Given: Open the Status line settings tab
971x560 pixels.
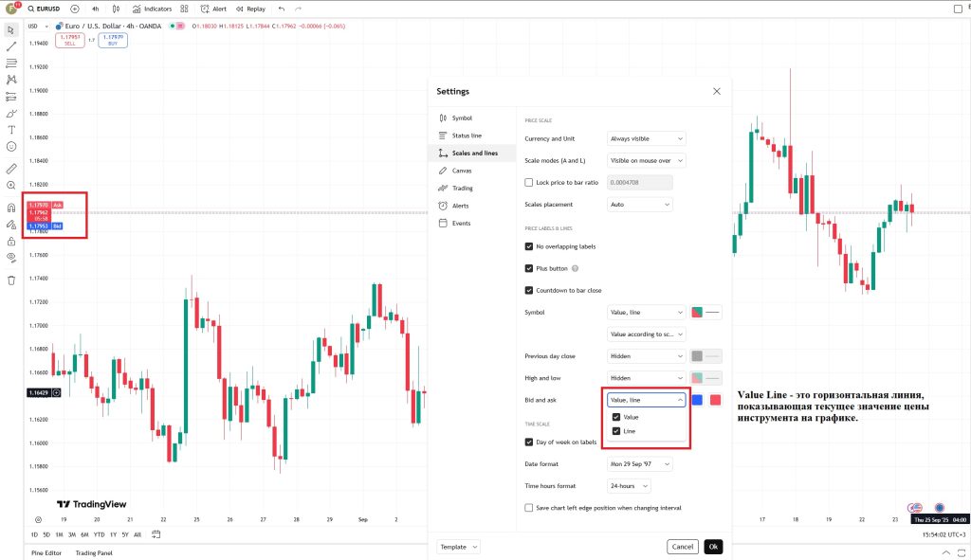Looking at the screenshot, I should (472, 135).
